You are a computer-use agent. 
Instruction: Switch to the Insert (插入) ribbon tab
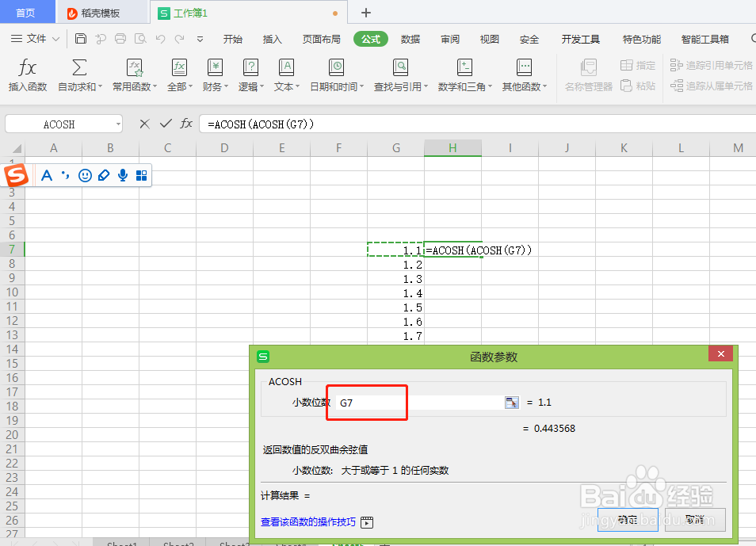pos(272,39)
